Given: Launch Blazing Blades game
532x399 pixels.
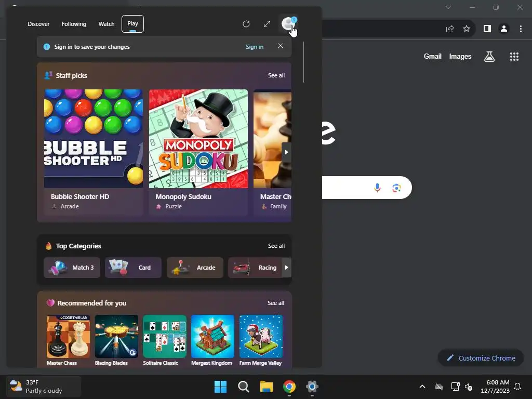Looking at the screenshot, I should tap(116, 340).
